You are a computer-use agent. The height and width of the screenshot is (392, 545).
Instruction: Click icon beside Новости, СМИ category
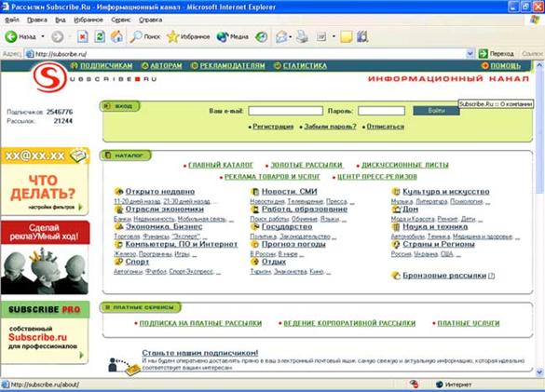tap(255, 192)
